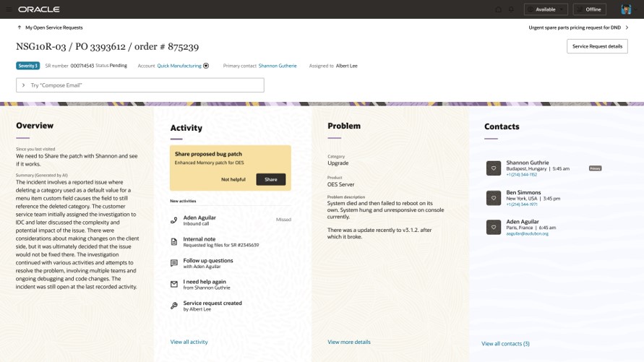Call Shannon Guthrie phone number
Screen dimensions: 644x362
click(521, 174)
